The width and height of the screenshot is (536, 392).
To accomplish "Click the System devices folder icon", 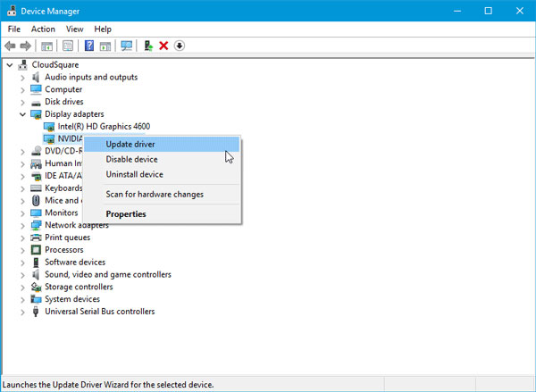I will coord(36,299).
